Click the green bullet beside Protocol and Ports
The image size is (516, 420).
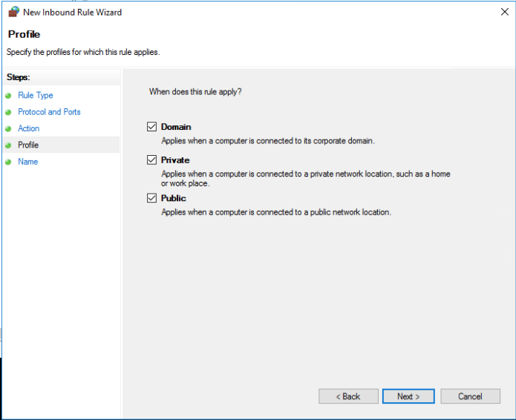[8, 112]
